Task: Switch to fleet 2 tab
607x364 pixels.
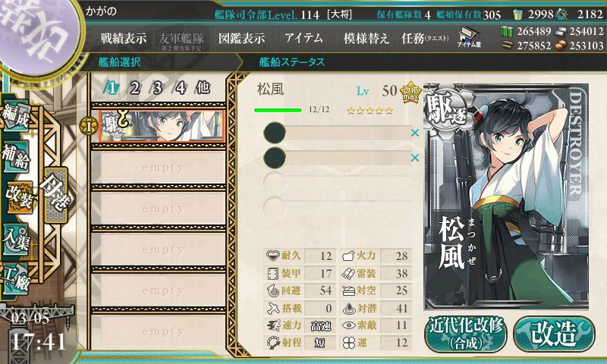Action: click(x=134, y=88)
